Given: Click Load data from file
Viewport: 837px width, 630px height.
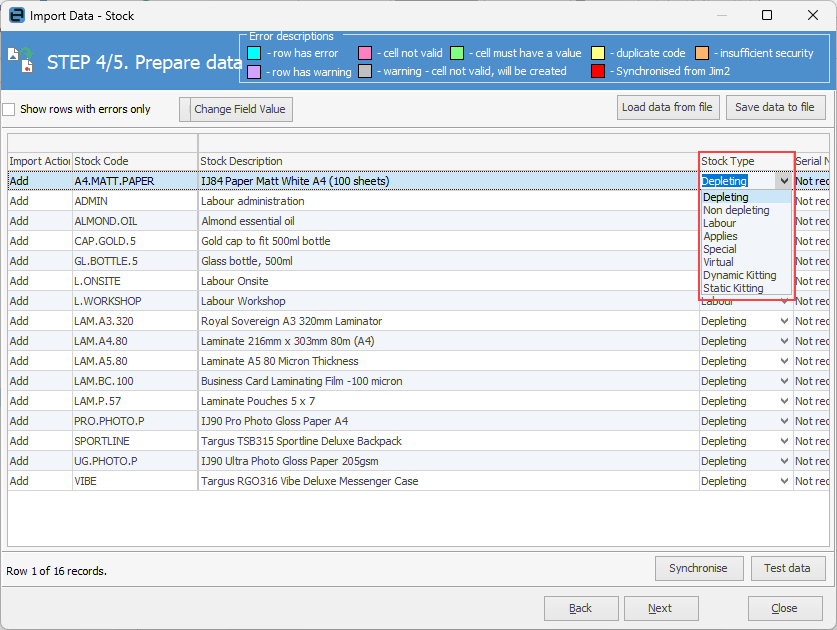Looking at the screenshot, I should (x=668, y=107).
